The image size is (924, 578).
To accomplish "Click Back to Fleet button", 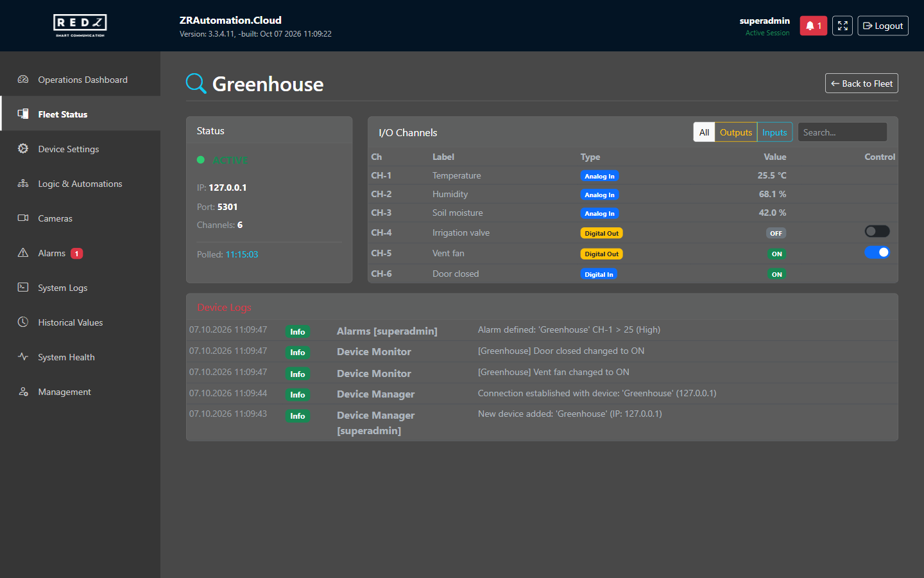I will pos(861,83).
